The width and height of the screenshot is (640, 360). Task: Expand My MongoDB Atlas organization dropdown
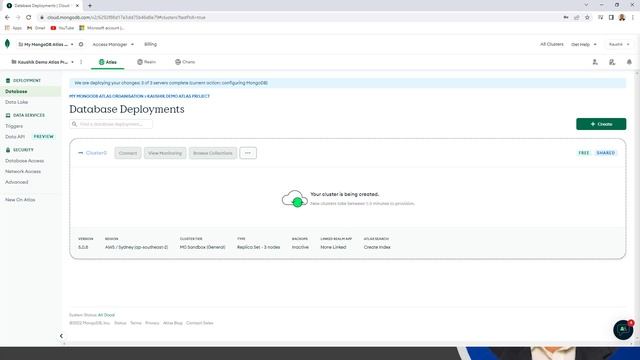pyautogui.click(x=46, y=44)
